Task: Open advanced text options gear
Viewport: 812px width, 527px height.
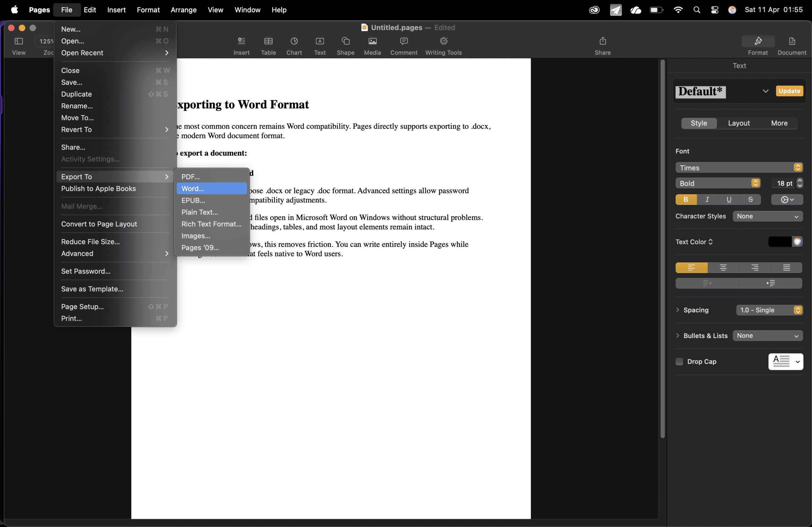Action: click(787, 200)
